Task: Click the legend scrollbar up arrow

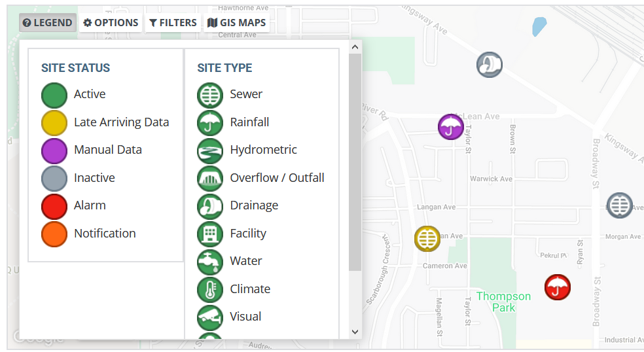Action: coord(355,47)
